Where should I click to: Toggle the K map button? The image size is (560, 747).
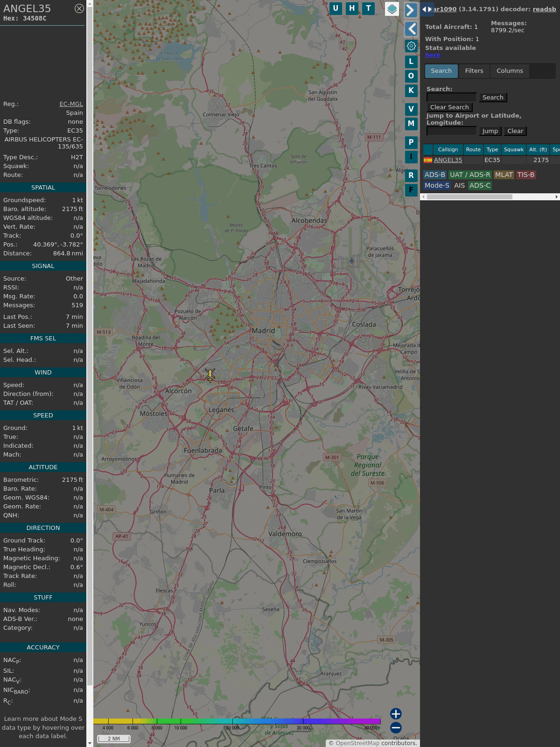pos(411,91)
